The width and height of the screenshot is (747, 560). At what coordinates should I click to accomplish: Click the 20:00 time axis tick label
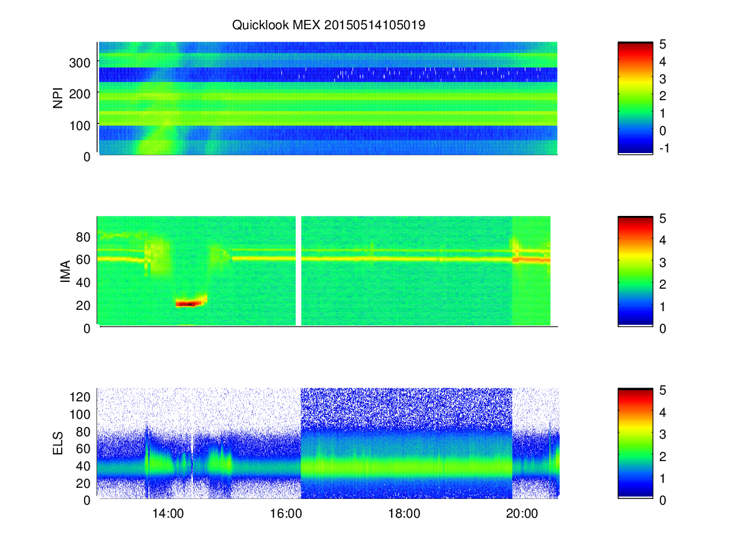522,513
